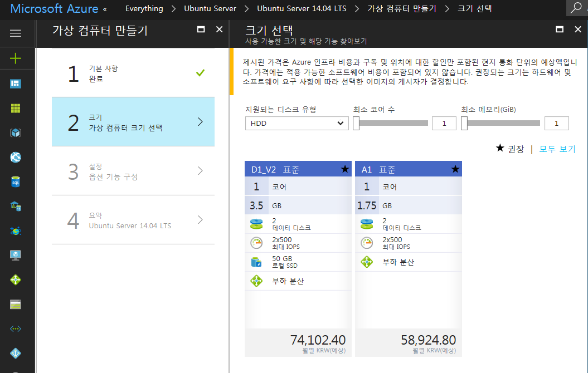
Task: Expand step 4 summary chevron
Action: (x=200, y=220)
